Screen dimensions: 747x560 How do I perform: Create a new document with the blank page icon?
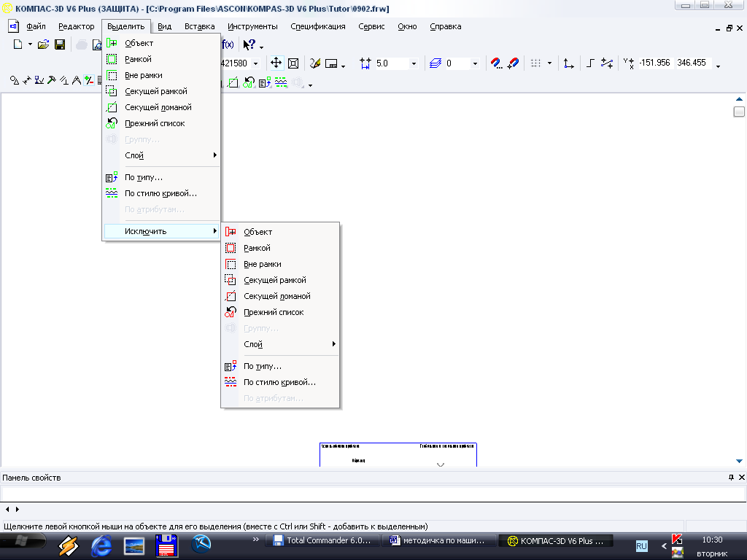(18, 44)
